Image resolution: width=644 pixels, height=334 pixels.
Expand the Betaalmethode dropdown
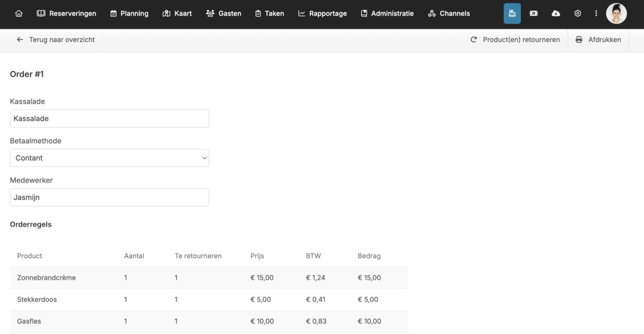click(109, 158)
